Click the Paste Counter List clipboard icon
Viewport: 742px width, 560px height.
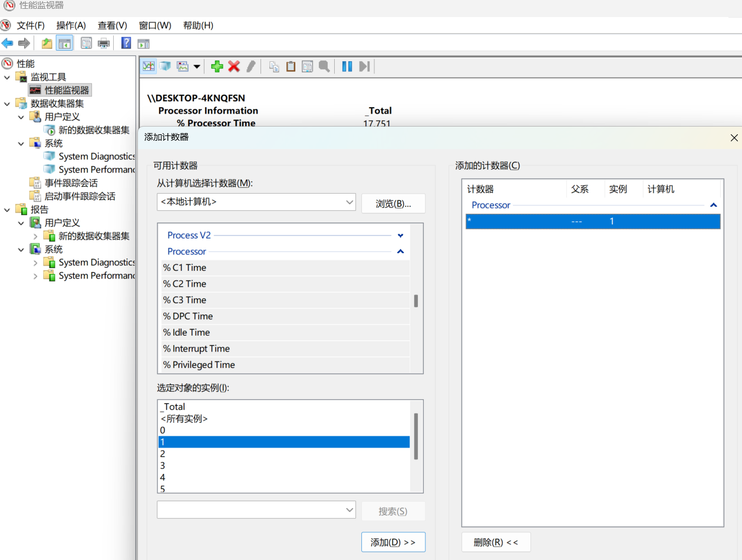click(291, 67)
